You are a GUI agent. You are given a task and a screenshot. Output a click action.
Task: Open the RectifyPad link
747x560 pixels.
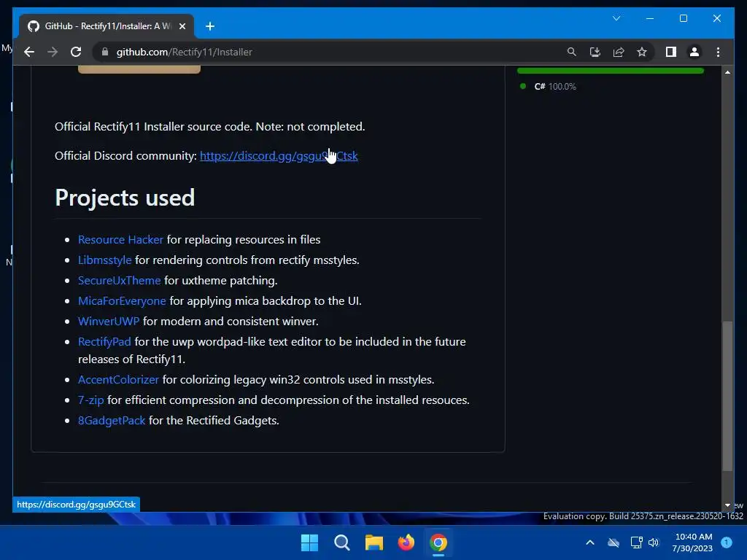click(x=104, y=342)
